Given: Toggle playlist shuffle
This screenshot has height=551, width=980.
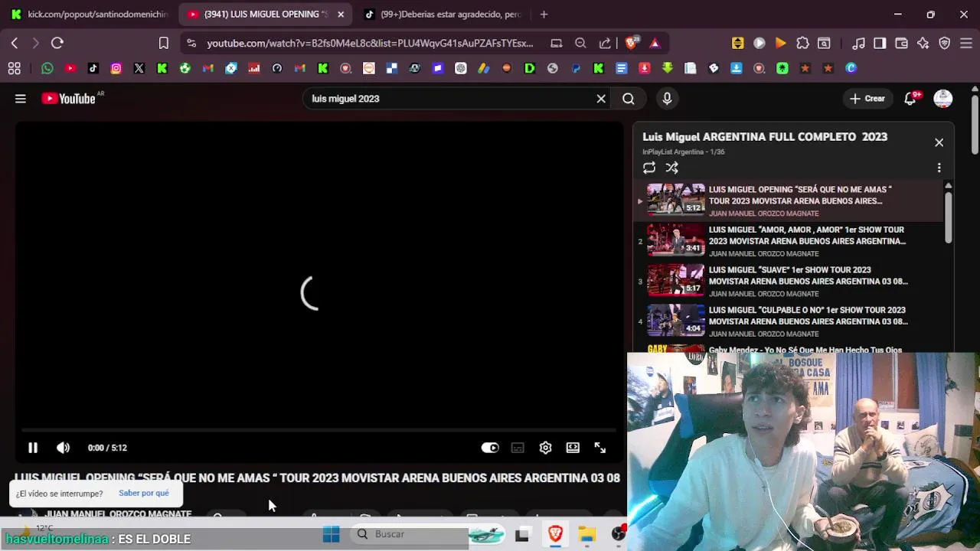Looking at the screenshot, I should click(671, 168).
